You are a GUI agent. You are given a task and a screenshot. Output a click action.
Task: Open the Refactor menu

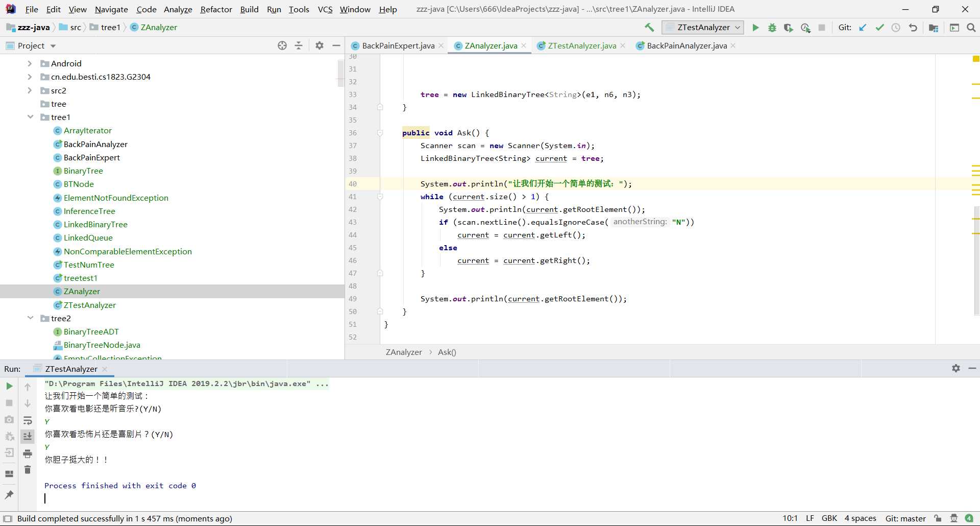(x=216, y=9)
